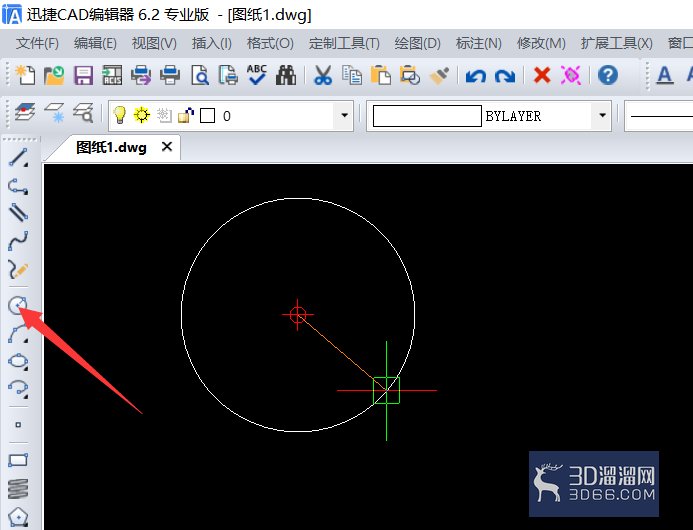Run the ABC spell check
This screenshot has width=693, height=530.
[257, 75]
